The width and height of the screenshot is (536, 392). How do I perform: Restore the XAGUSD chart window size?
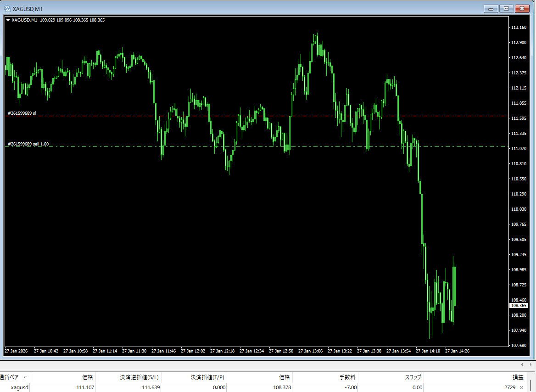click(x=507, y=8)
